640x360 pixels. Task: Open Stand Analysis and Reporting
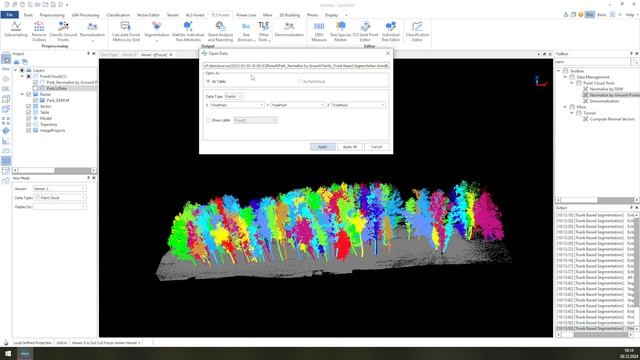coord(220,31)
